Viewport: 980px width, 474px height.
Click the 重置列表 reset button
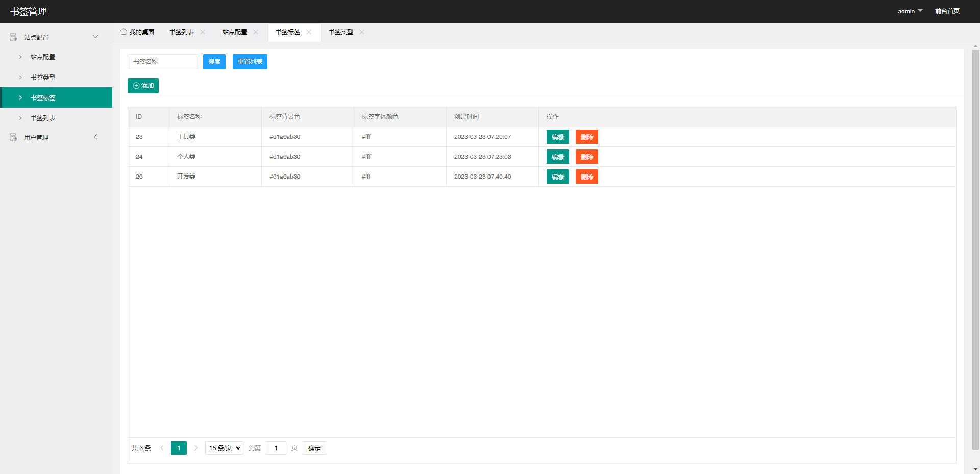point(250,61)
